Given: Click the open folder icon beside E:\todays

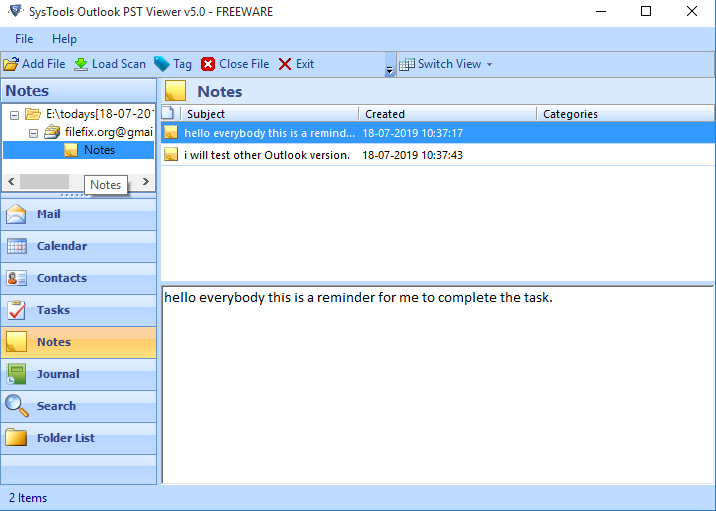Looking at the screenshot, I should pos(32,114).
